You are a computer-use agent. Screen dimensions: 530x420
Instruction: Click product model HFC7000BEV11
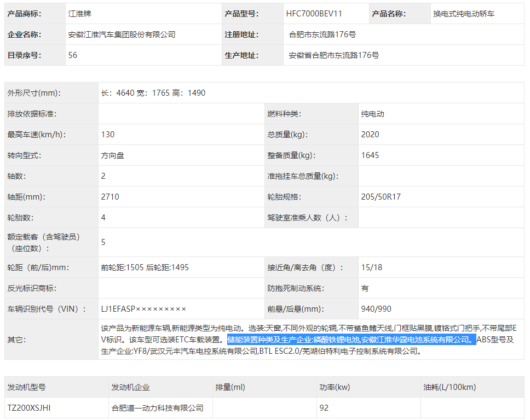314,14
